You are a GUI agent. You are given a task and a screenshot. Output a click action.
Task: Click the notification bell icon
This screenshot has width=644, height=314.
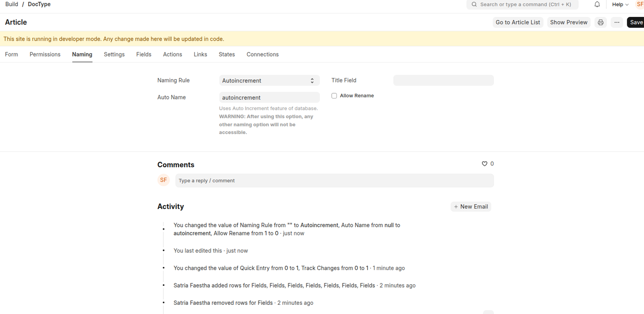coord(597,4)
